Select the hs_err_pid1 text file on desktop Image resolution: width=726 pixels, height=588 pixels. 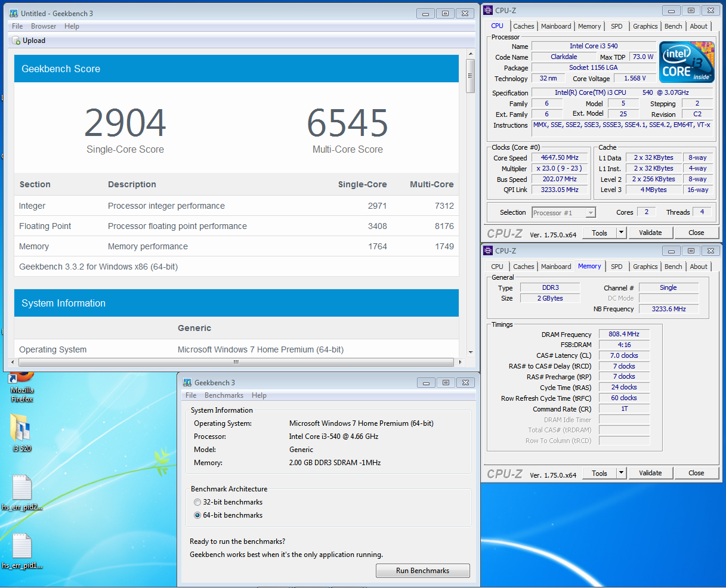(x=22, y=552)
